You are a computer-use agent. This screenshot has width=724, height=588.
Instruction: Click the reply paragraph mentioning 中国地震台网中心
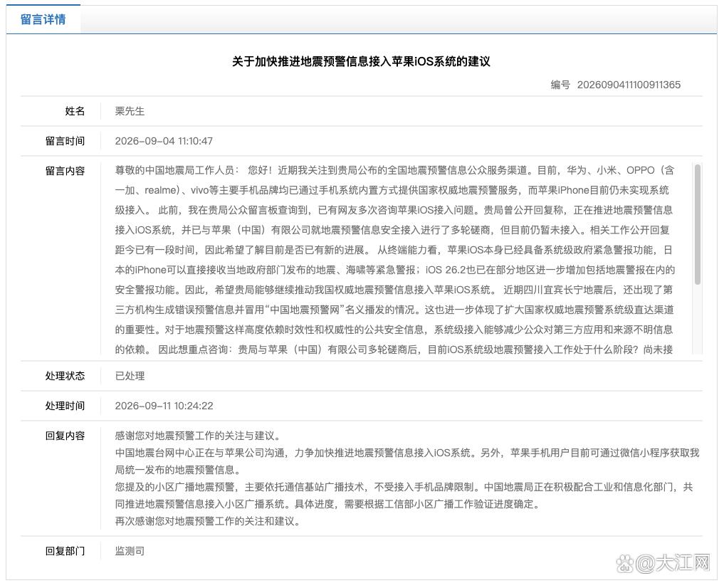(407, 461)
